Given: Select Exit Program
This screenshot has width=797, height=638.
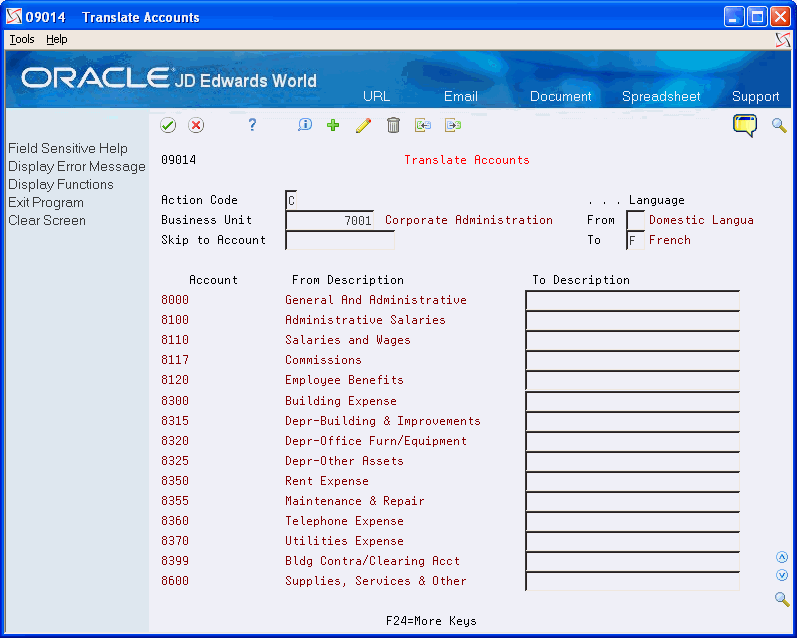Looking at the screenshot, I should (x=46, y=202).
